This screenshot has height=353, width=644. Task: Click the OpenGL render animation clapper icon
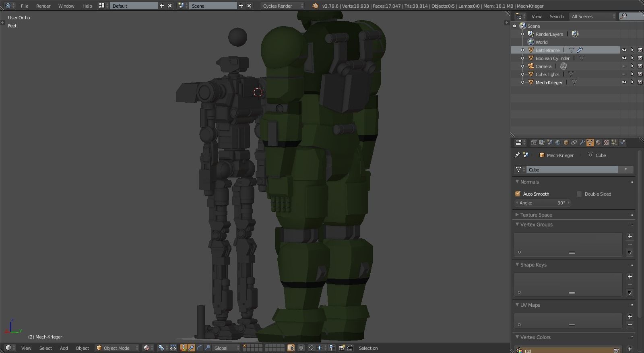tap(350, 348)
